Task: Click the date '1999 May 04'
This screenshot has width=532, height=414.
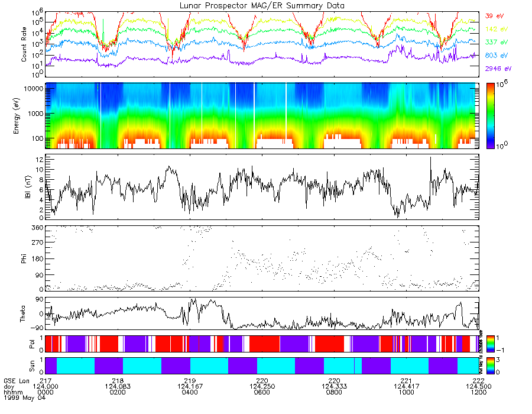Action: coord(24,397)
